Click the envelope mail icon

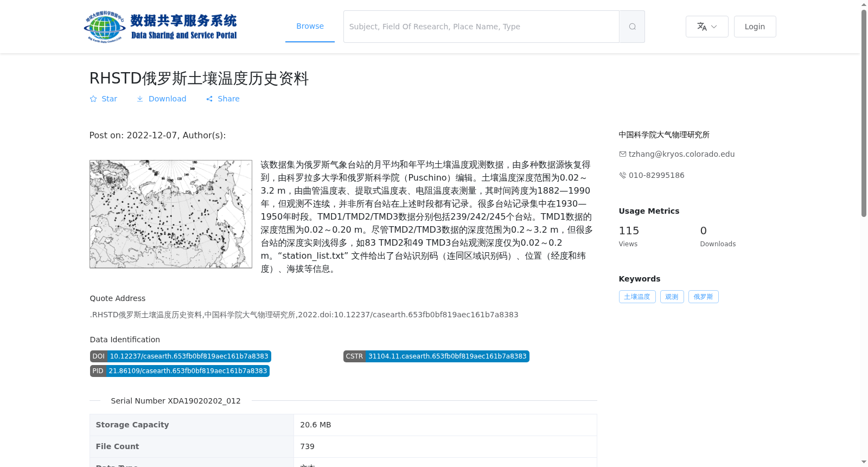click(x=623, y=154)
